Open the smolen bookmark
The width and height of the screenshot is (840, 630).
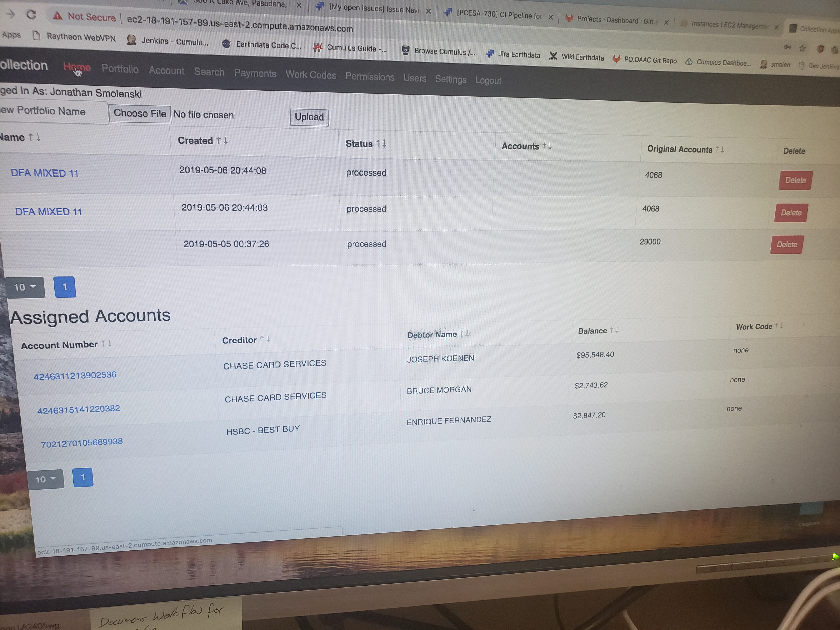[x=775, y=65]
